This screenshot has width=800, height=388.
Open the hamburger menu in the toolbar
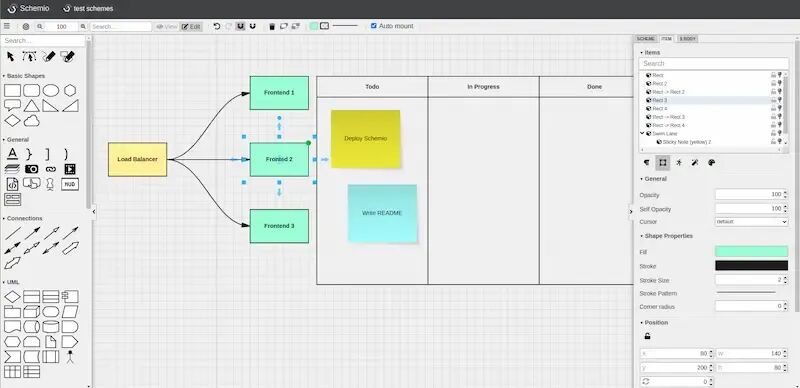7,26
